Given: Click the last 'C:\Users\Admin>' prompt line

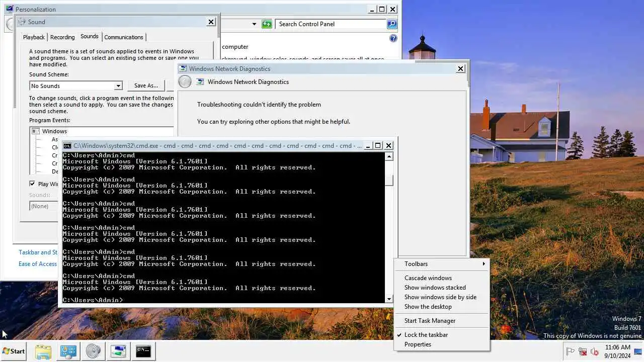Looking at the screenshot, I should 93,300.
